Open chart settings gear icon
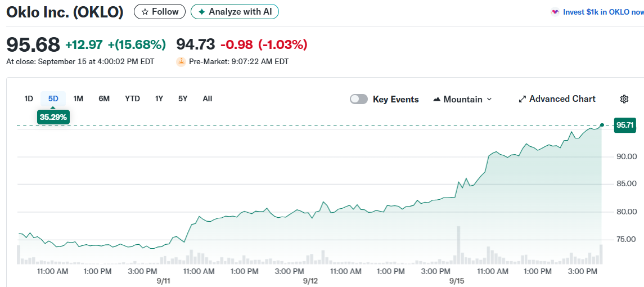The width and height of the screenshot is (644, 287). (624, 99)
